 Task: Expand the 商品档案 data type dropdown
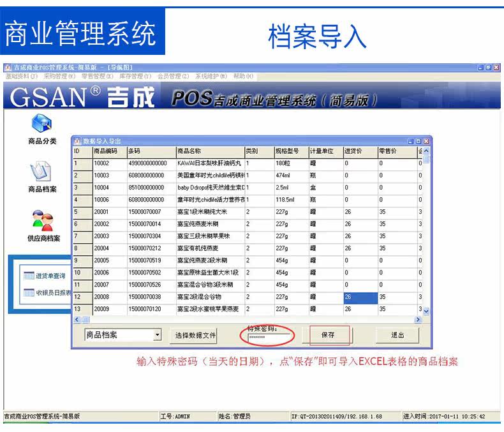point(157,334)
